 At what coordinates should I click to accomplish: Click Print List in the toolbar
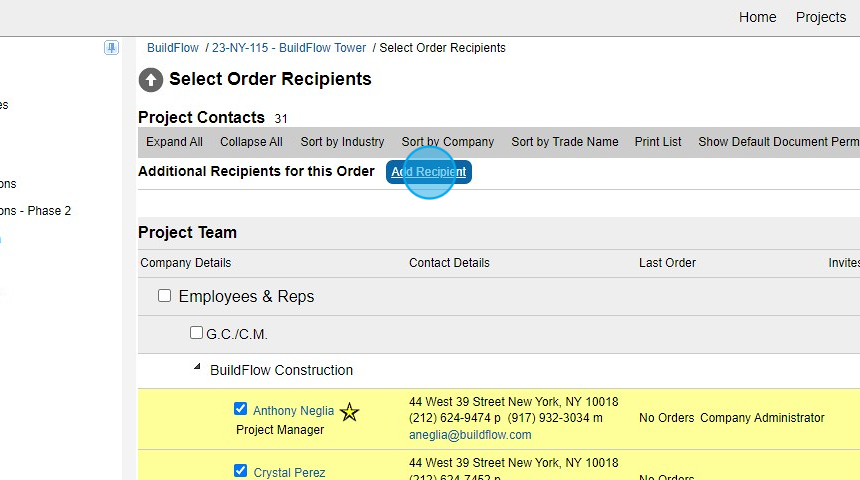coord(658,142)
